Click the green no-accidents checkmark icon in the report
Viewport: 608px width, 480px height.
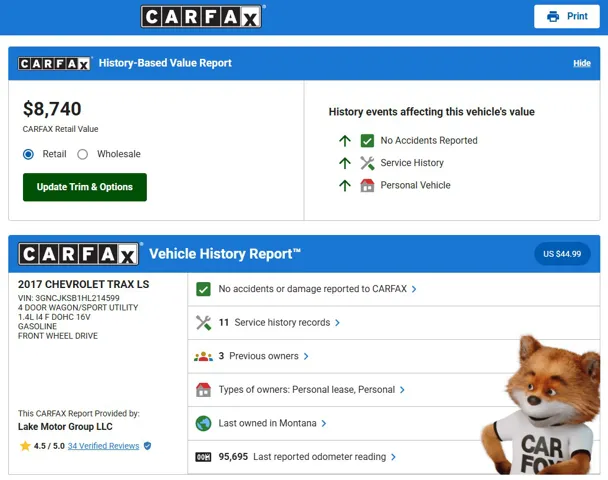click(x=204, y=289)
